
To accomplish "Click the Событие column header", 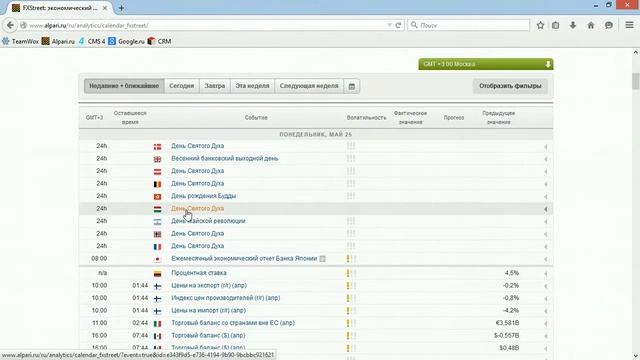I will [x=256, y=118].
